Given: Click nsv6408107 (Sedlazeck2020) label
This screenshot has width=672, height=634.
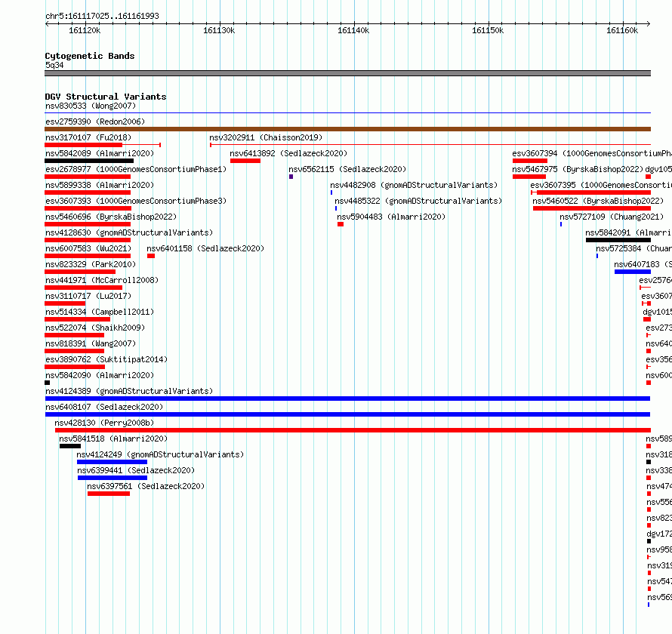Looking at the screenshot, I should pos(104,407).
